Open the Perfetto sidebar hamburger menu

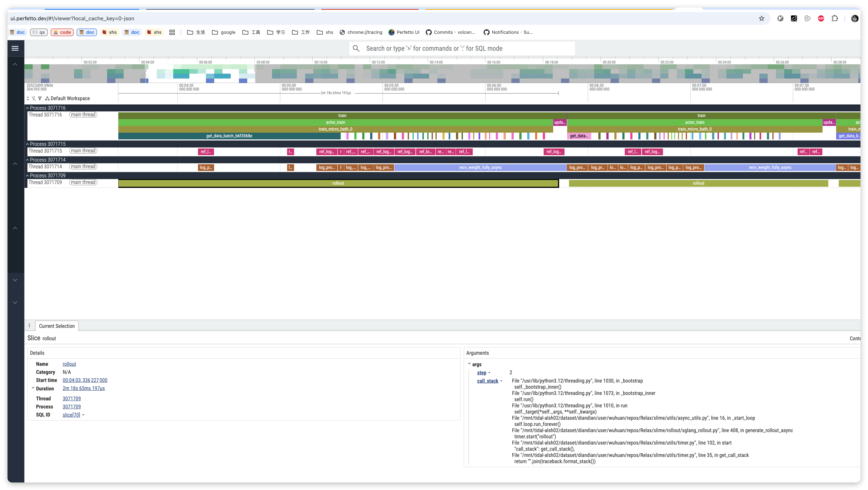15,48
